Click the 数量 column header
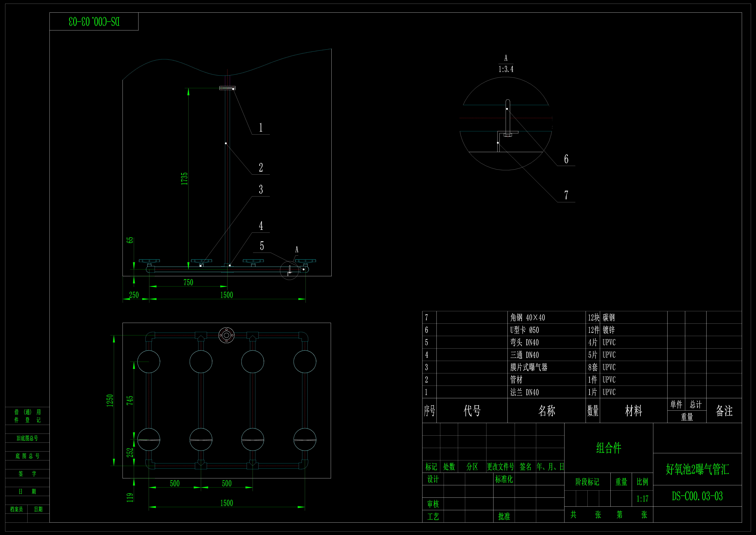 click(x=593, y=411)
